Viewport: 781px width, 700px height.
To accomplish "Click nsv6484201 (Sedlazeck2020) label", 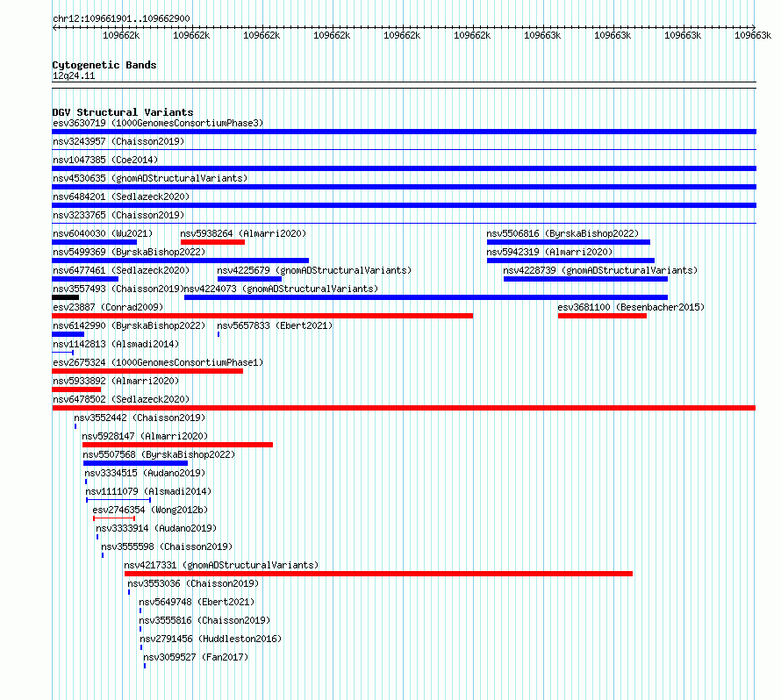I will click(x=121, y=196).
